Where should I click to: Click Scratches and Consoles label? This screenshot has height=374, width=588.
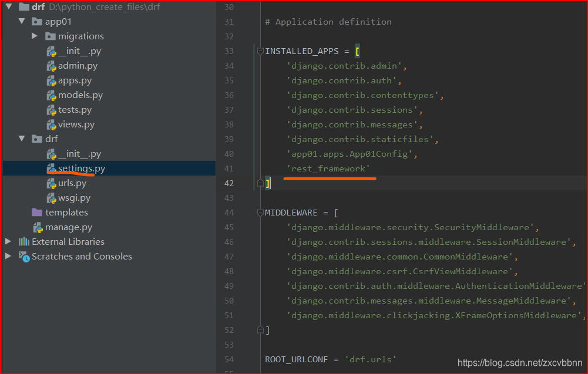coord(82,257)
